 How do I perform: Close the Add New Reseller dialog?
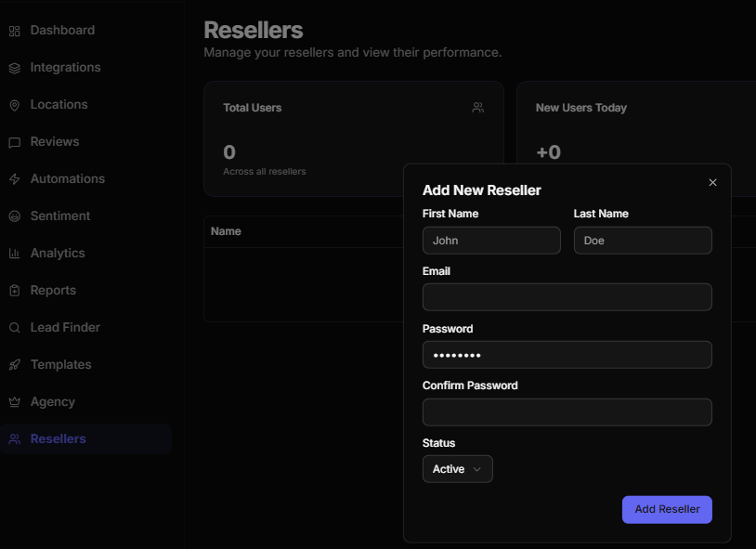(713, 182)
